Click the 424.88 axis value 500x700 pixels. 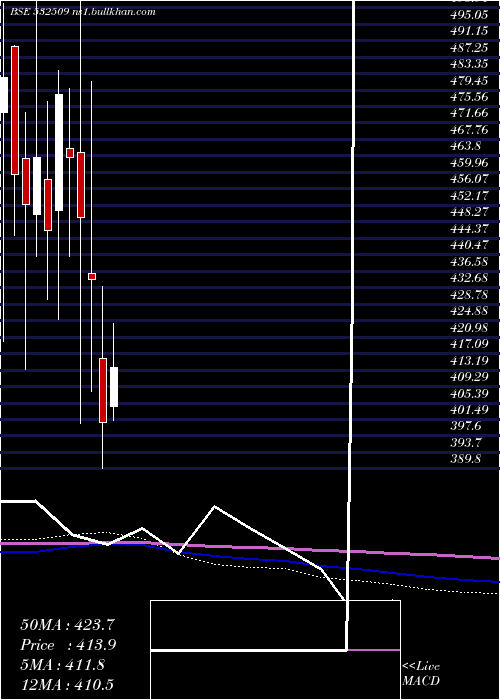point(469,311)
